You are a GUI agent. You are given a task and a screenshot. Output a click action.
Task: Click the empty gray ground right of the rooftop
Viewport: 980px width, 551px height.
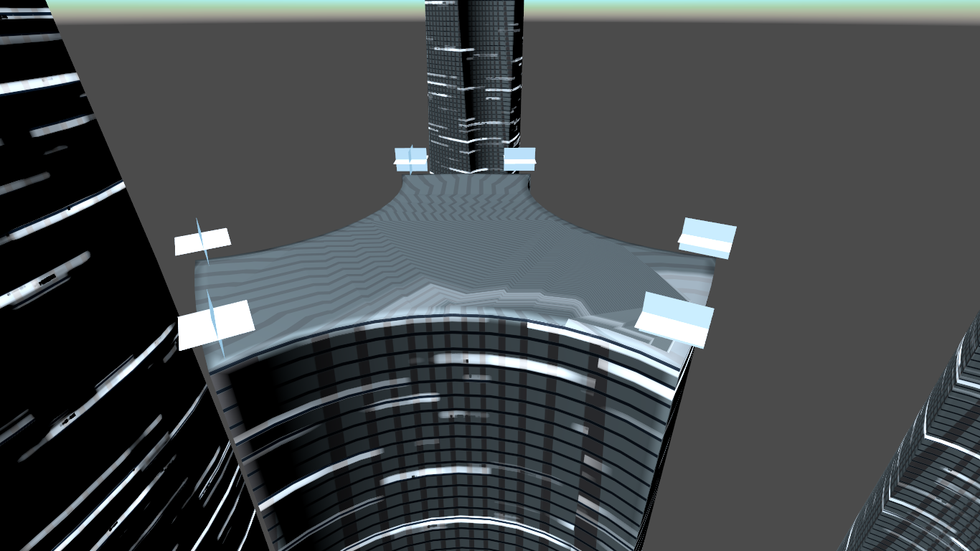825,179
